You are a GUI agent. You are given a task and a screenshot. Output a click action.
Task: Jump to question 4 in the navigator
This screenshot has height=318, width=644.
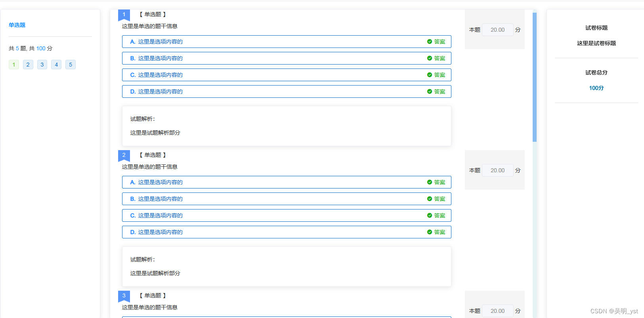56,65
